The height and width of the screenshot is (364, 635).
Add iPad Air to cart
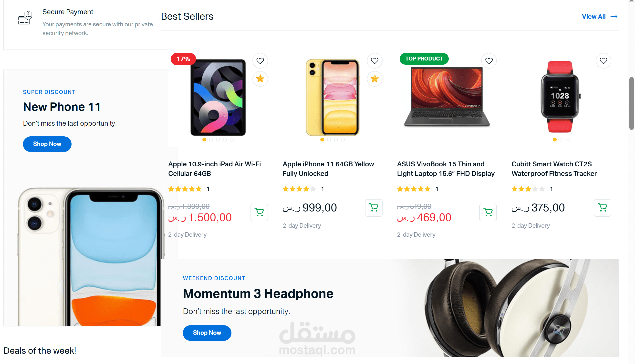[x=259, y=212]
